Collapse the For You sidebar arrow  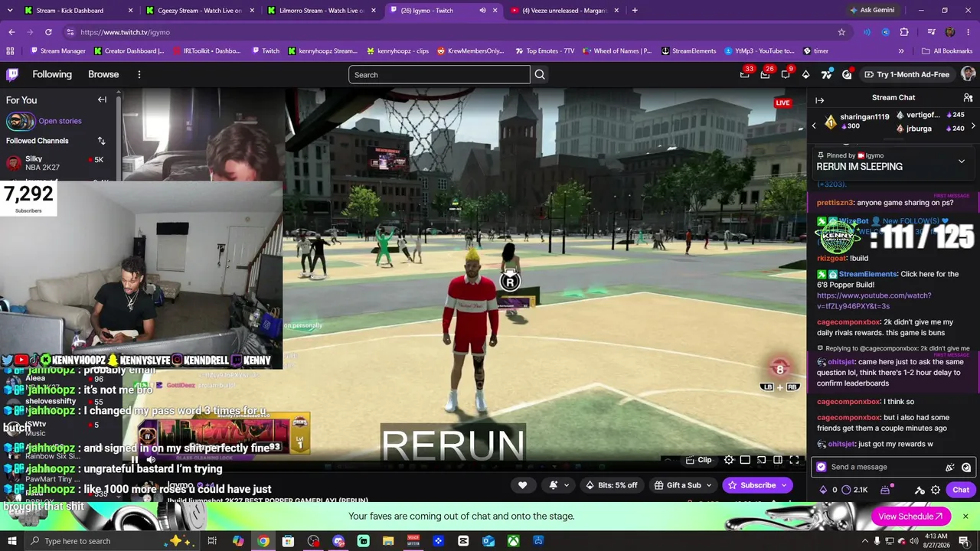[102, 99]
